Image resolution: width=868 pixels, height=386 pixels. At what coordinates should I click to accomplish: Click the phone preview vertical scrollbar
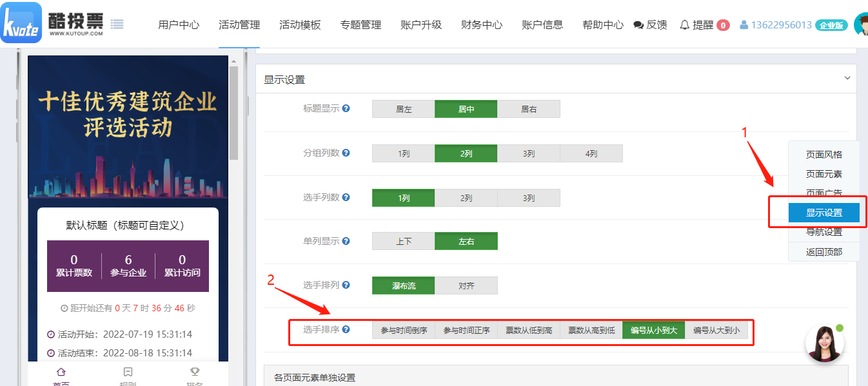coord(233,113)
